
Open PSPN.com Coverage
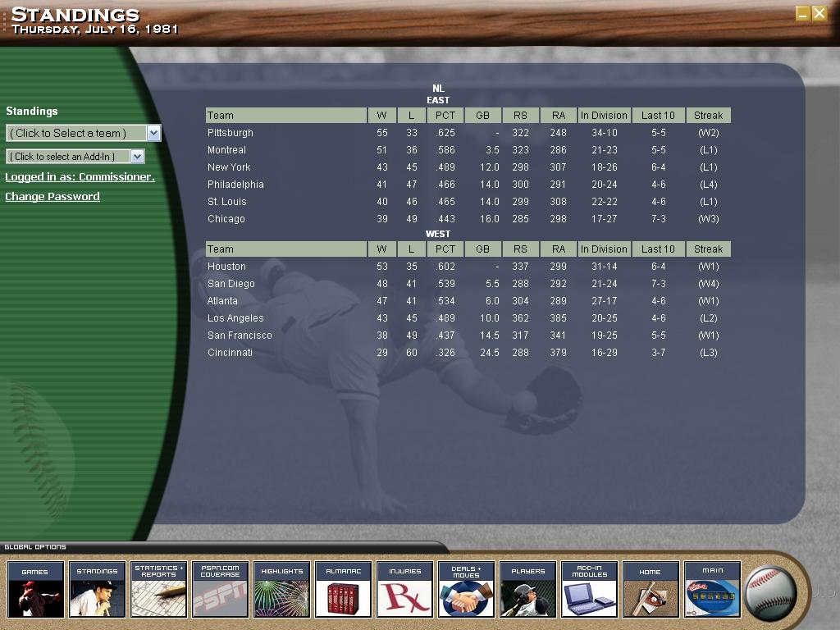point(220,589)
